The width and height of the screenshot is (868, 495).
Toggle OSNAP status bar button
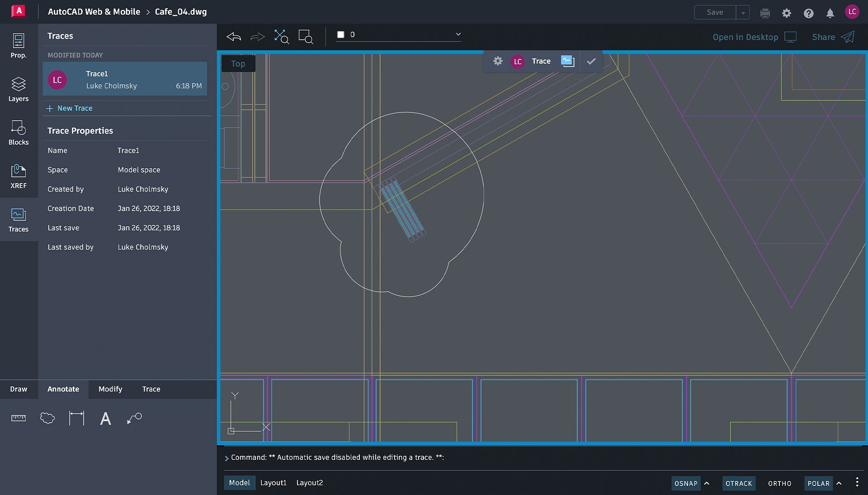tap(685, 483)
